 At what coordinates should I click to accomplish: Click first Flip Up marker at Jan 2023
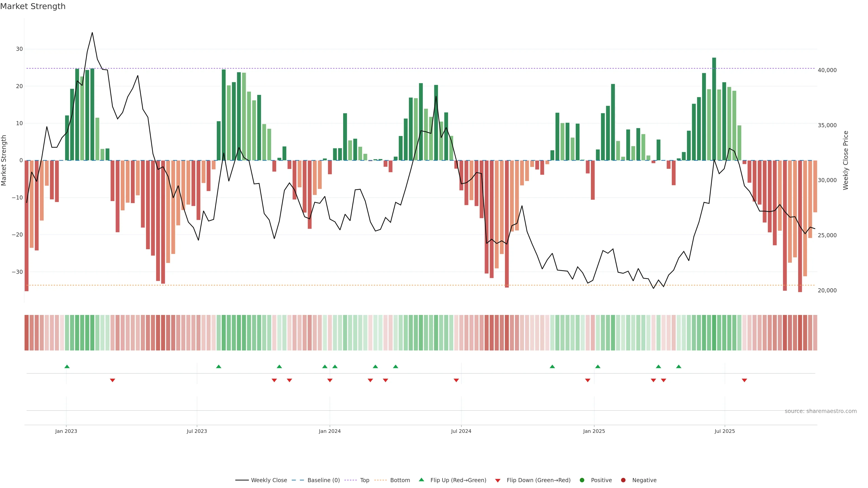click(67, 366)
